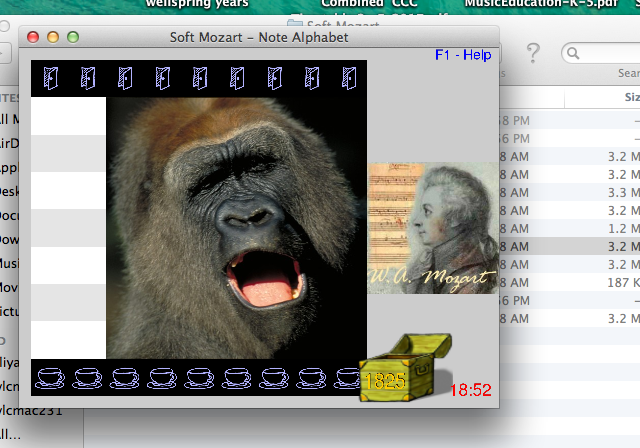Select the Finder row sized 3.3 M
The image size is (640, 448).
click(569, 193)
